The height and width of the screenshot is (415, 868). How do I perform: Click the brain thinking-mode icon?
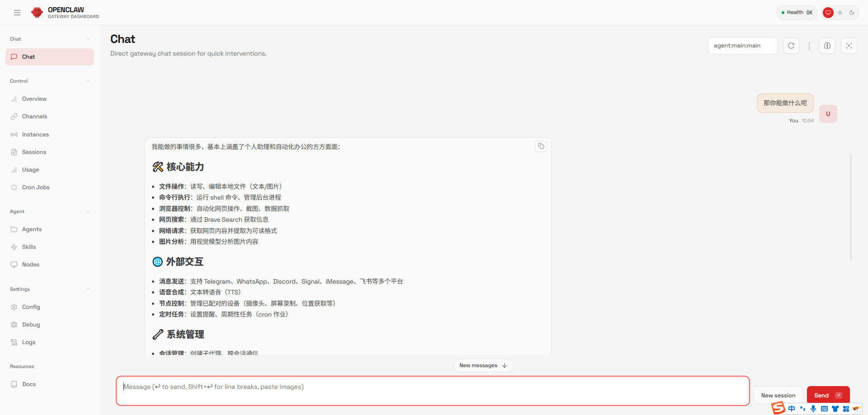pos(827,46)
